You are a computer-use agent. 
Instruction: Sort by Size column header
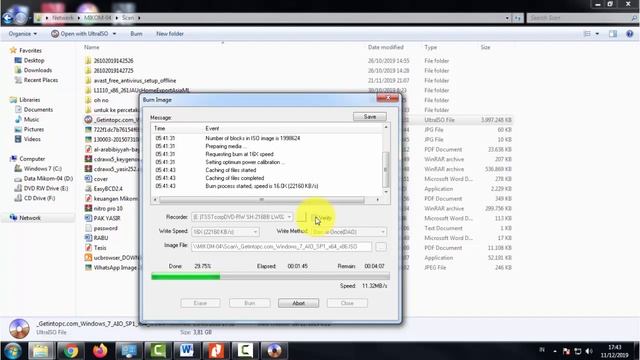pos(485,47)
